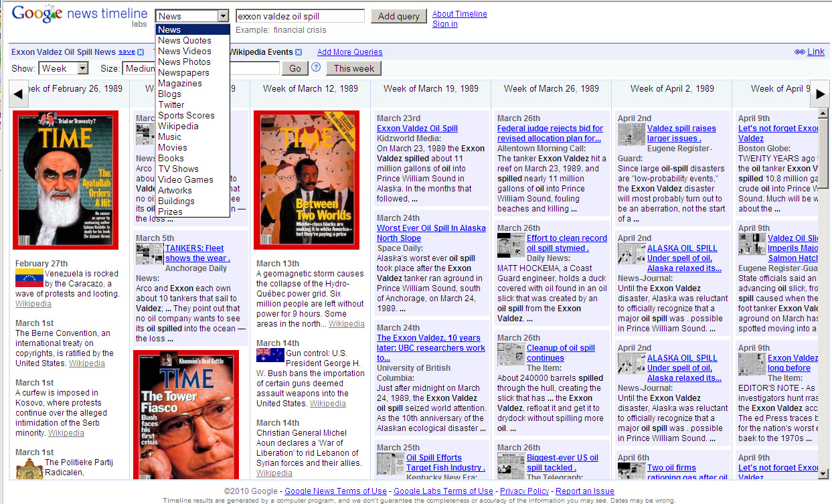The width and height of the screenshot is (832, 504).
Task: Go to later weeks with right arrow
Action: coord(820,94)
